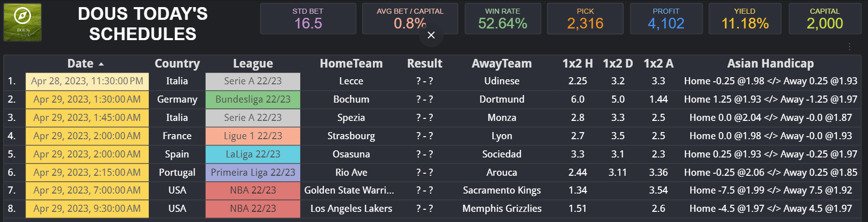
Task: Click the STD BET scorecard
Action: point(308,19)
